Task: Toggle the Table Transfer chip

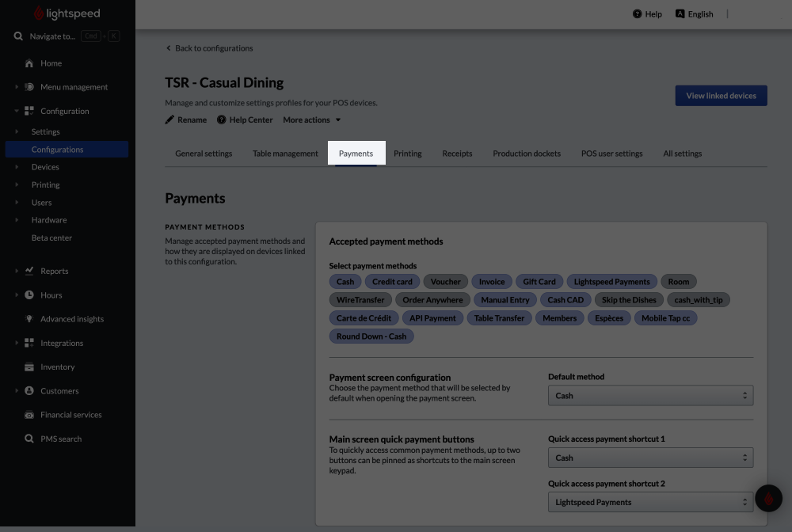Action: (499, 318)
